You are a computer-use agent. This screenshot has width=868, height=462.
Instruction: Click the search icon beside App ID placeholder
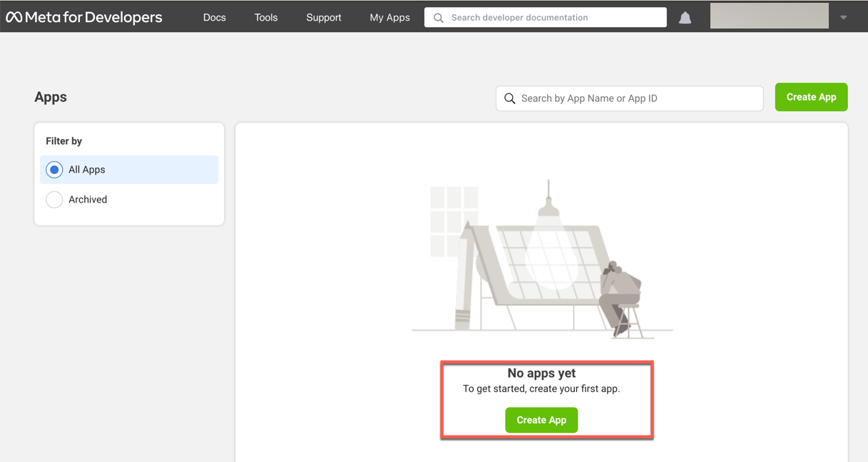tap(510, 98)
